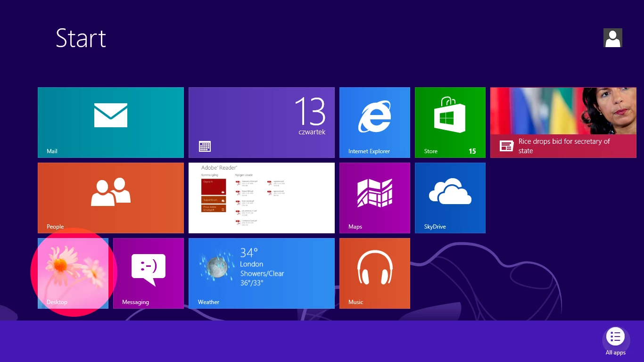Open the Store tile
Image resolution: width=644 pixels, height=362 pixels.
point(450,123)
